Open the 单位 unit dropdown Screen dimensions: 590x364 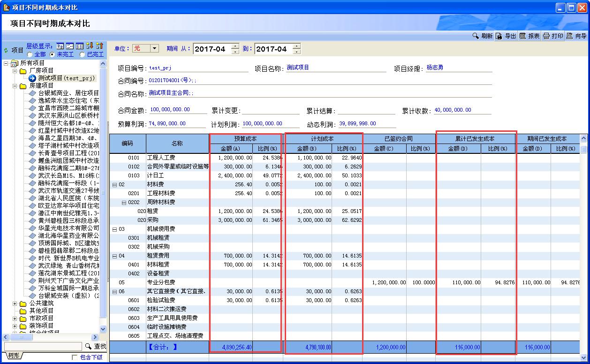click(x=154, y=48)
